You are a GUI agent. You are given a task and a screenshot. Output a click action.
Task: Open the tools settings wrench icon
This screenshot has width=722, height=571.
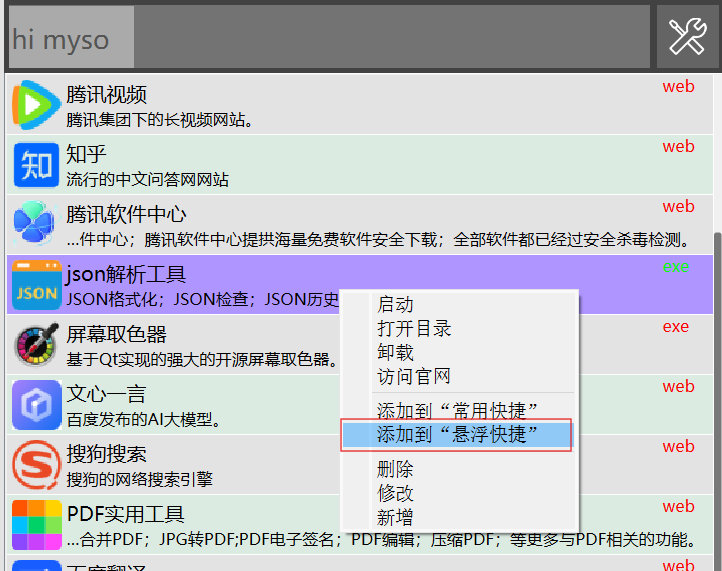[x=687, y=36]
